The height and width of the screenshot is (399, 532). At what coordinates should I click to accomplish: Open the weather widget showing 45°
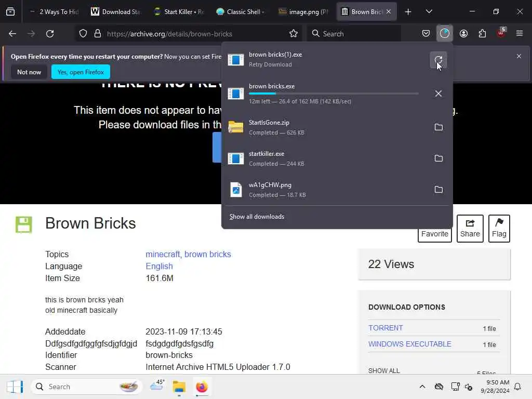tap(157, 386)
